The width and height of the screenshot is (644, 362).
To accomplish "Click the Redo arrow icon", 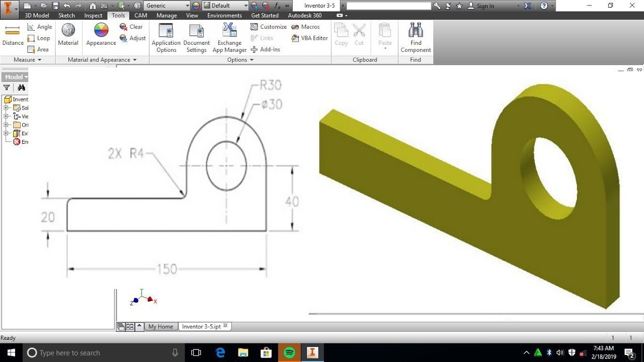I will 78,6.
